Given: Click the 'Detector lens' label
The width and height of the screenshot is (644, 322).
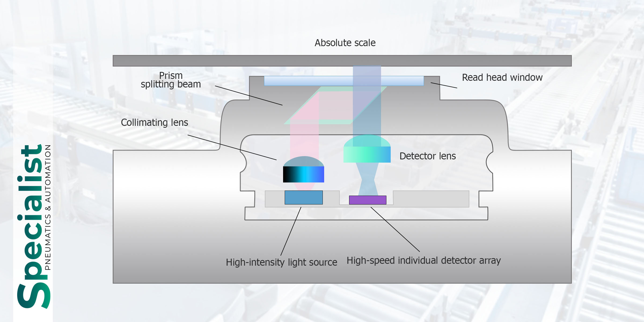Looking at the screenshot, I should point(427,156).
